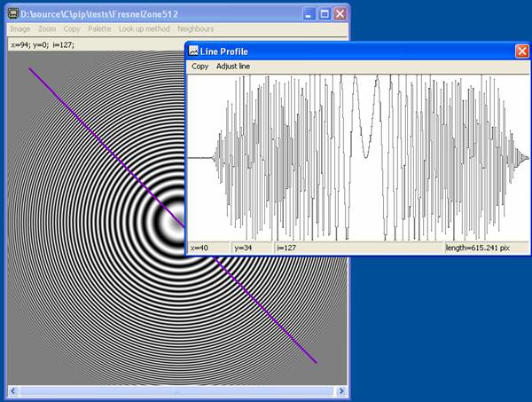Click the length=615.241 pix status text

tap(478, 248)
